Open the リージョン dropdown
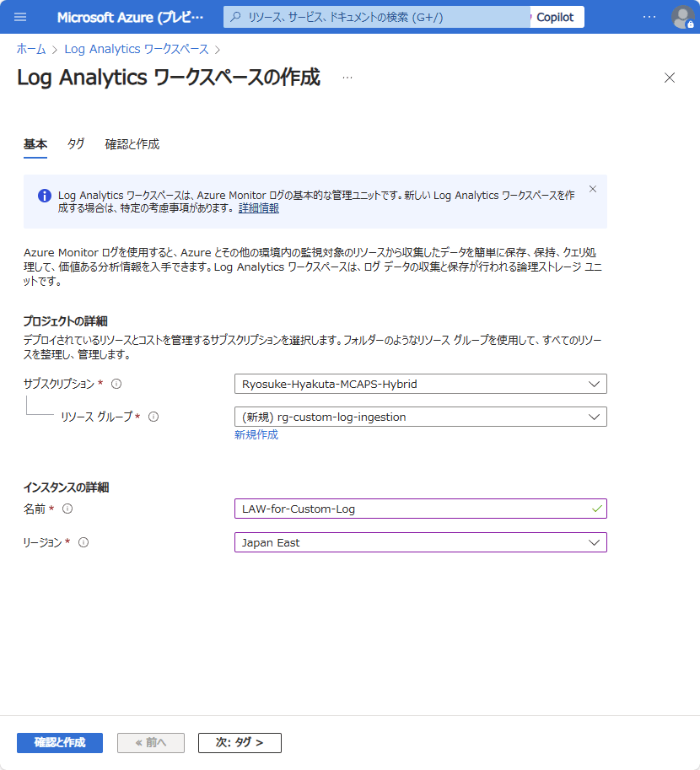 click(x=421, y=542)
